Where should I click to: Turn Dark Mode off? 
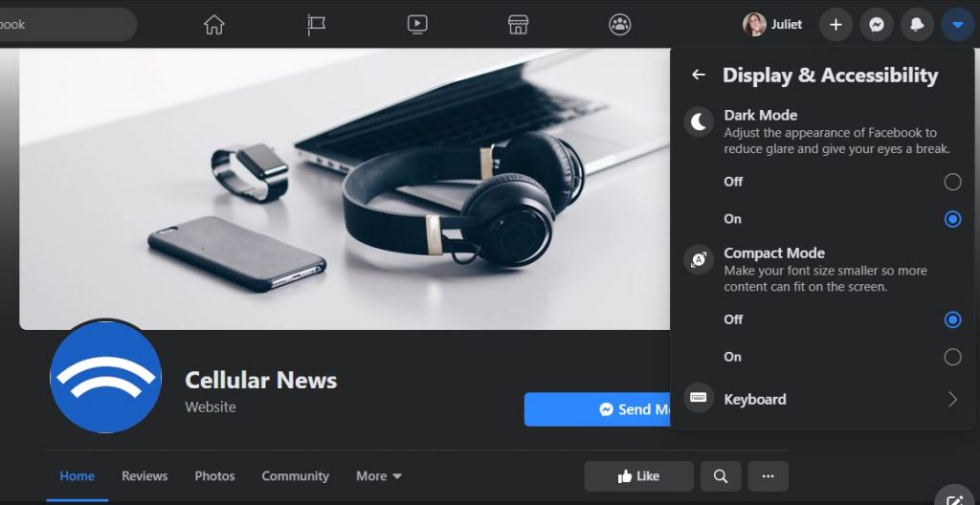[951, 182]
